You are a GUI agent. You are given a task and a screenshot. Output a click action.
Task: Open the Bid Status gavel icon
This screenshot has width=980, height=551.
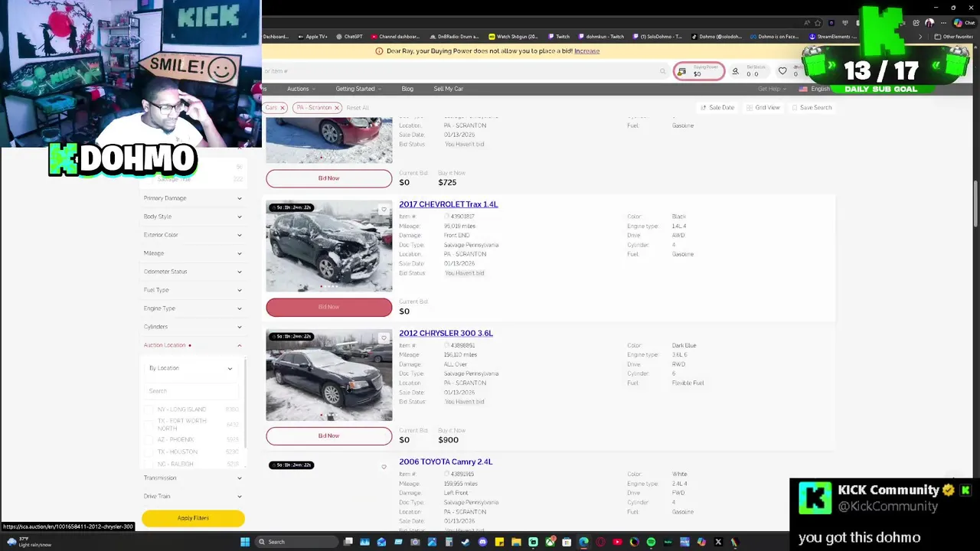tap(735, 71)
